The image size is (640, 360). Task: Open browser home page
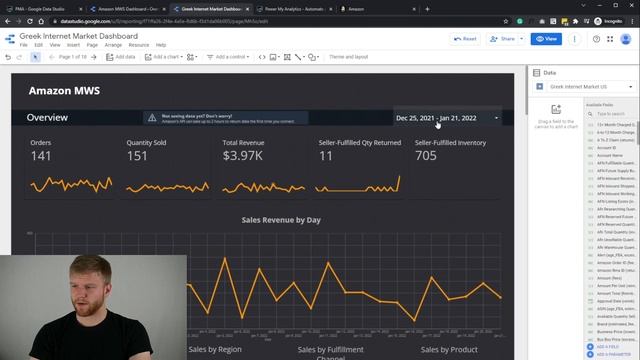[x=41, y=21]
